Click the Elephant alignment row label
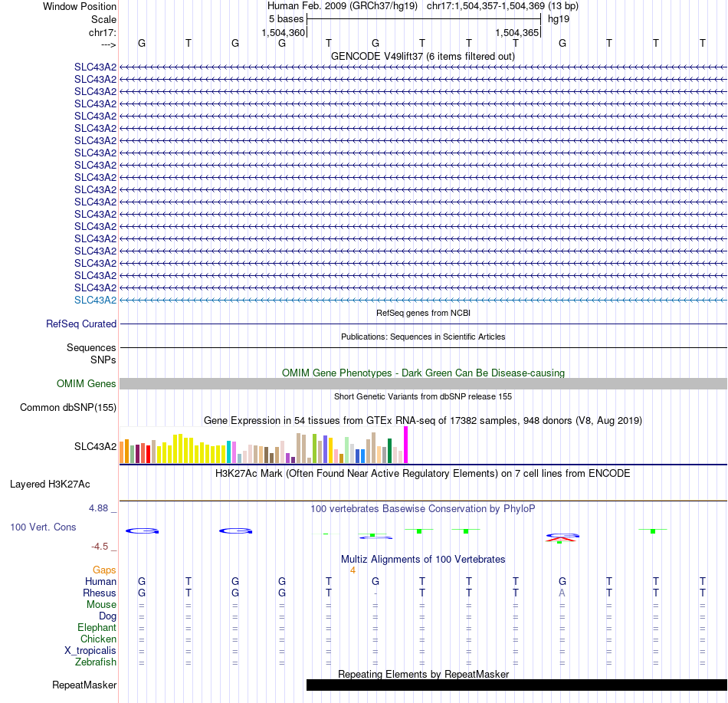Screen dimensions: 728x703 coord(97,627)
